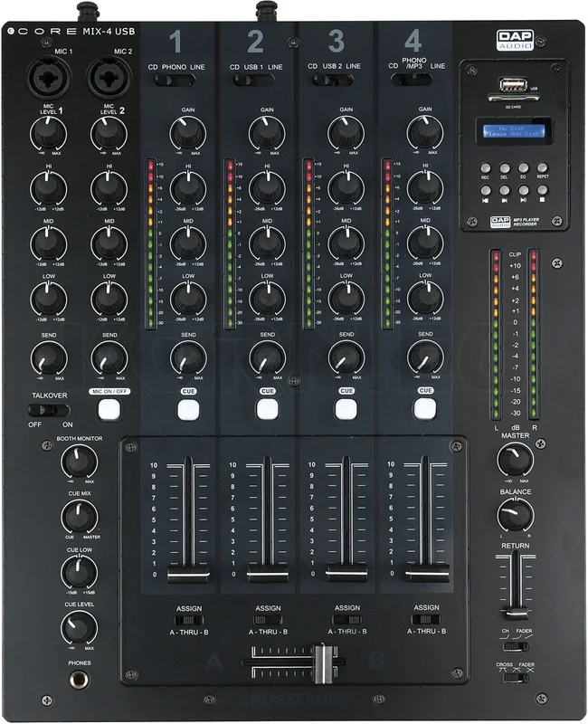Click the MASTER level knob
Image resolution: width=588 pixels, height=724 pixels.
coord(515,460)
